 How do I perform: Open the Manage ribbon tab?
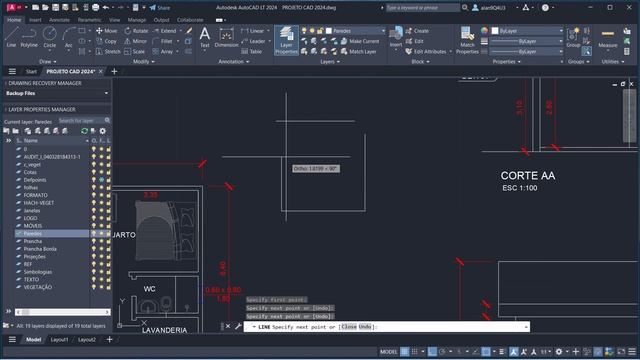(136, 20)
